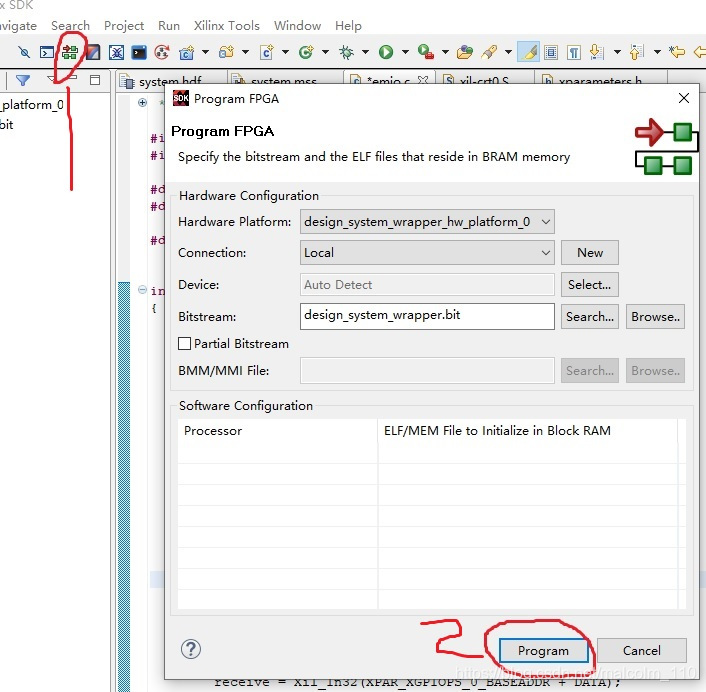Click the new source folder icon
The width and height of the screenshot is (706, 692).
[x=226, y=53]
